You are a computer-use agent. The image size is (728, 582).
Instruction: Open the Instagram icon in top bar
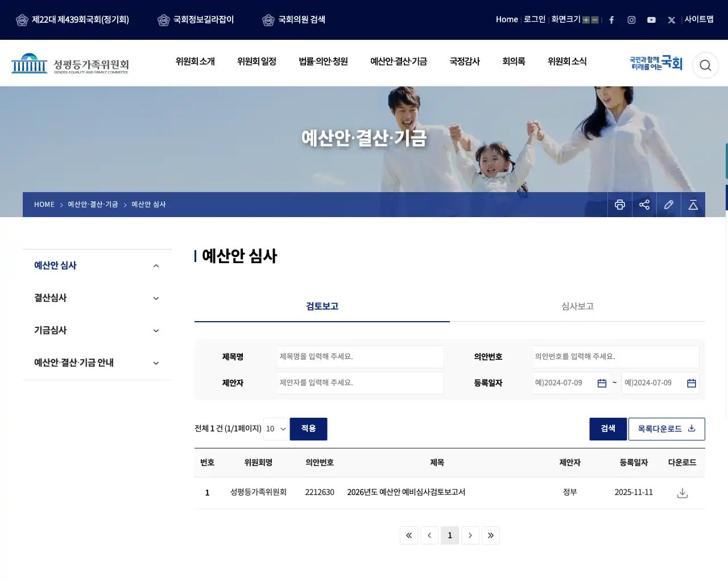(631, 20)
